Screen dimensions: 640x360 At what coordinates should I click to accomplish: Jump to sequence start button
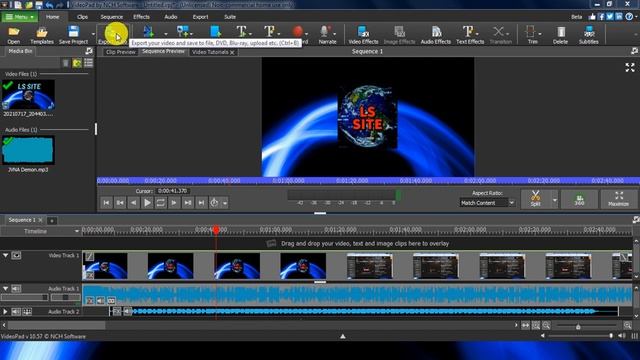(107, 202)
